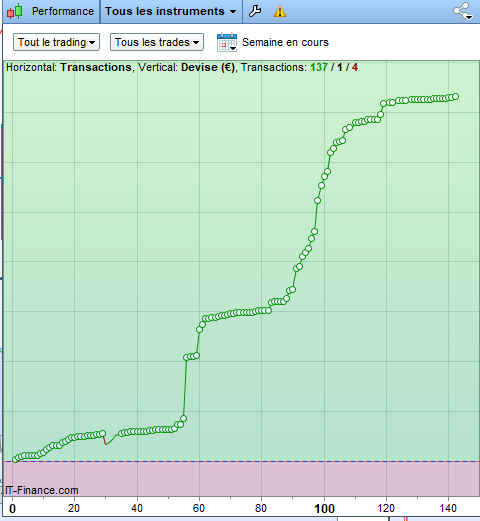The width and height of the screenshot is (480, 521).
Task: Click the red losing segment on the curve
Action: [x=104, y=439]
